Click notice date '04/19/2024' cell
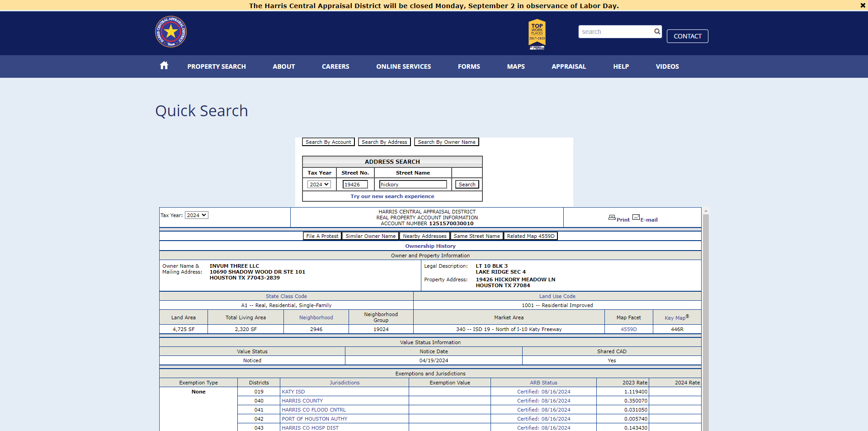 click(x=434, y=360)
